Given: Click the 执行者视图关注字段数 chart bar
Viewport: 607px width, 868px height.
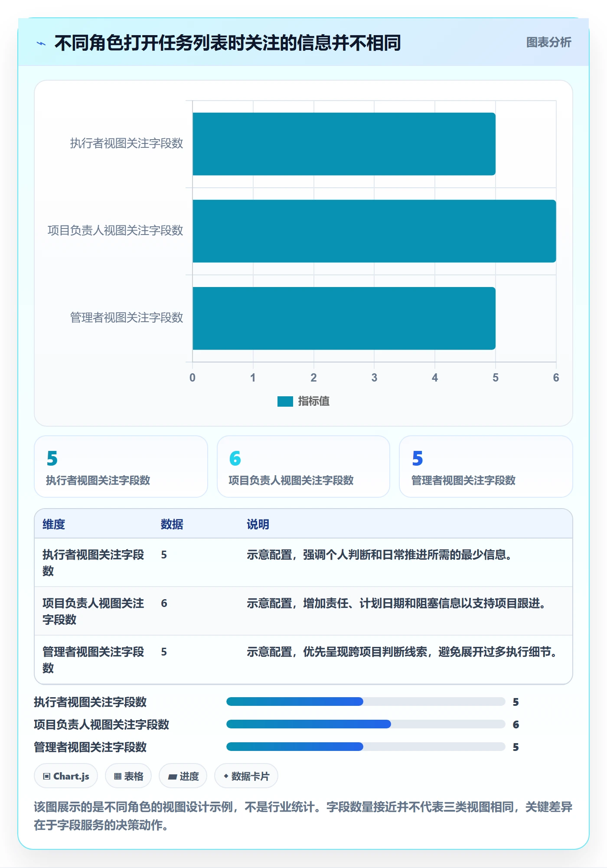Looking at the screenshot, I should pos(344,144).
